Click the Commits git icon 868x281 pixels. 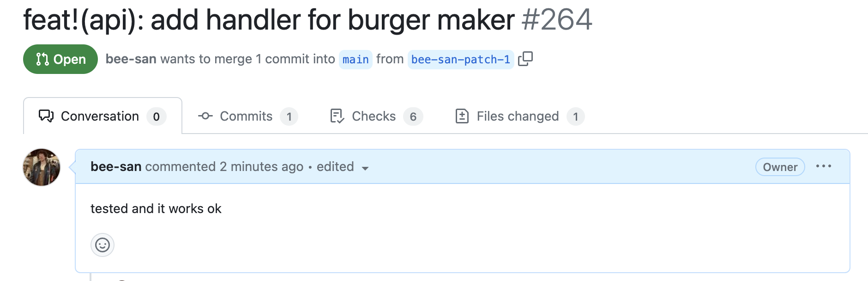pyautogui.click(x=205, y=116)
